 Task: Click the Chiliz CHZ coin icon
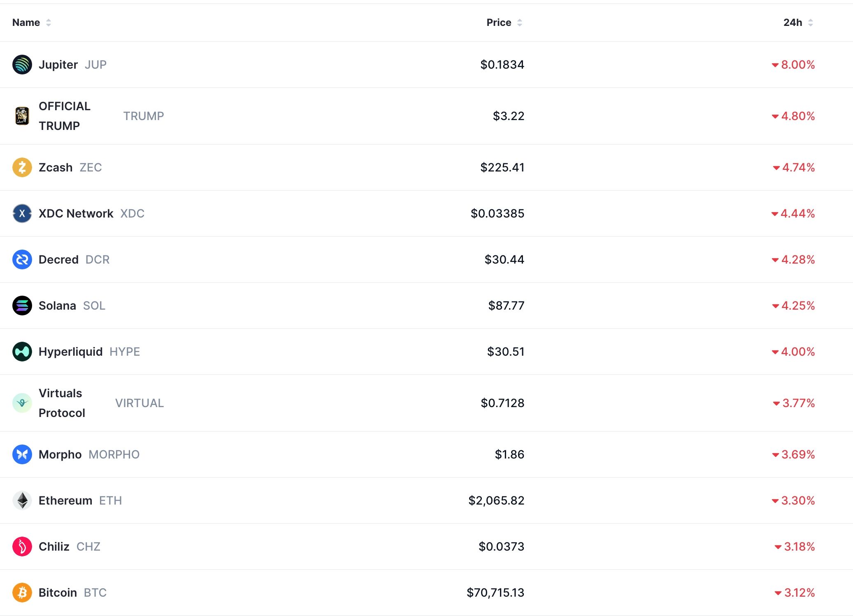pyautogui.click(x=23, y=547)
